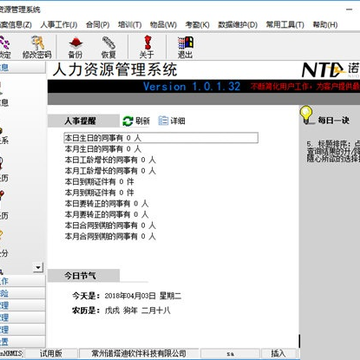Click the 备份 backup toolbar icon
The image size is (360, 360).
(75, 47)
